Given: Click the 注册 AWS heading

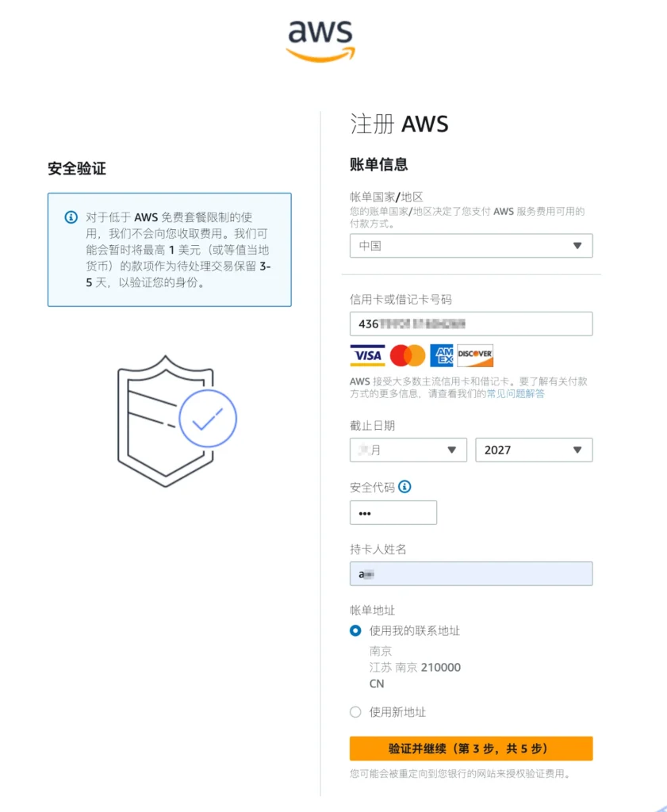Looking at the screenshot, I should pos(399,124).
